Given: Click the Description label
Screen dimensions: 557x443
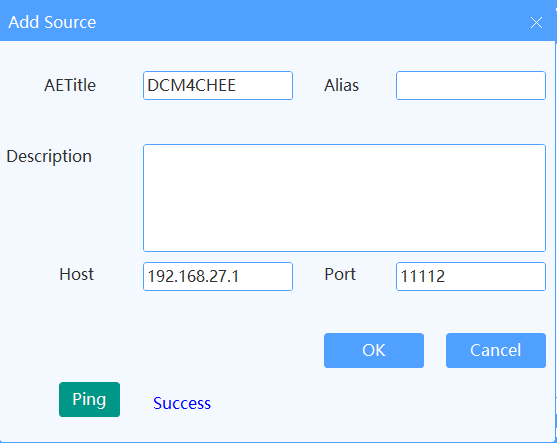Looking at the screenshot, I should point(49,157).
